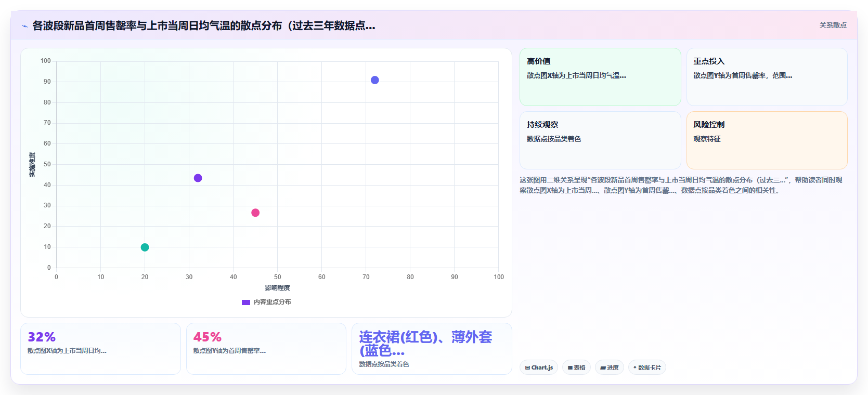Image resolution: width=868 pixels, height=395 pixels.
Task: Select the 连衣裙(红色)、薄外套 stat card
Action: [432, 349]
